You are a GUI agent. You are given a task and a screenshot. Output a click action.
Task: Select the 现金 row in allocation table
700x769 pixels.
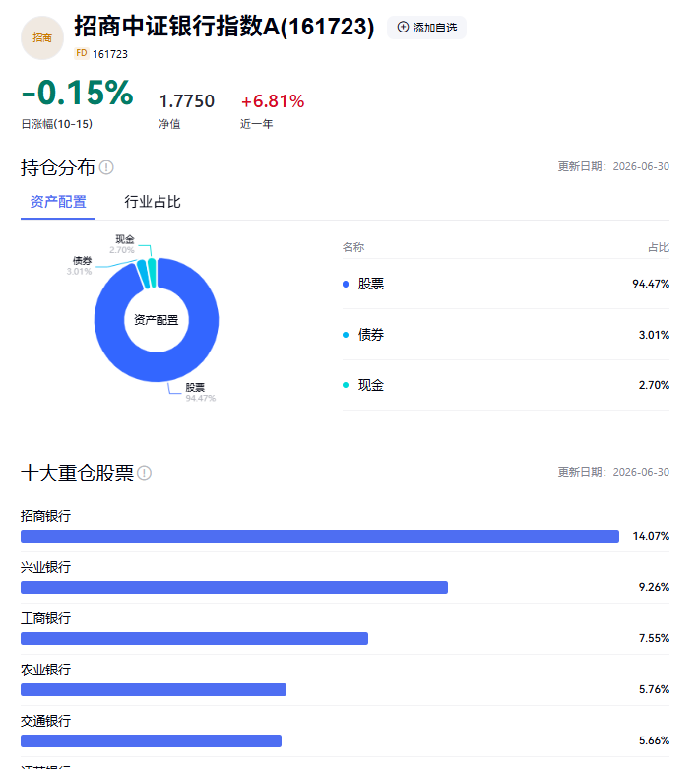click(506, 385)
